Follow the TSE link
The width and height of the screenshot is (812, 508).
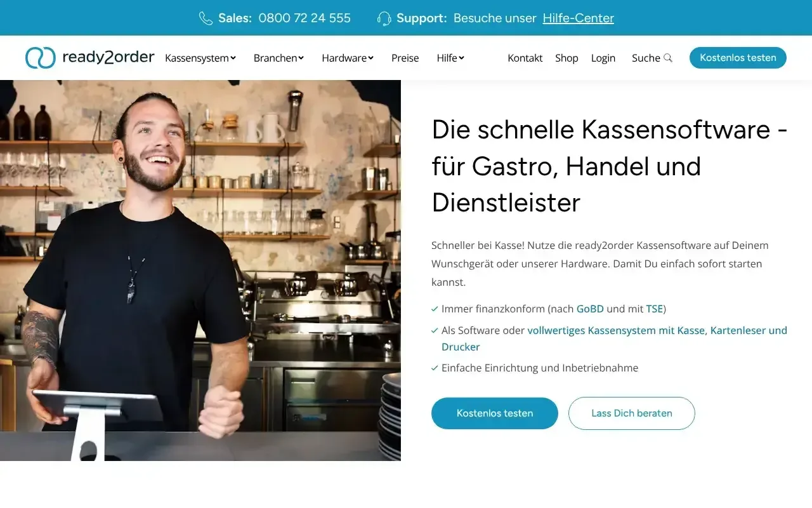coord(654,309)
